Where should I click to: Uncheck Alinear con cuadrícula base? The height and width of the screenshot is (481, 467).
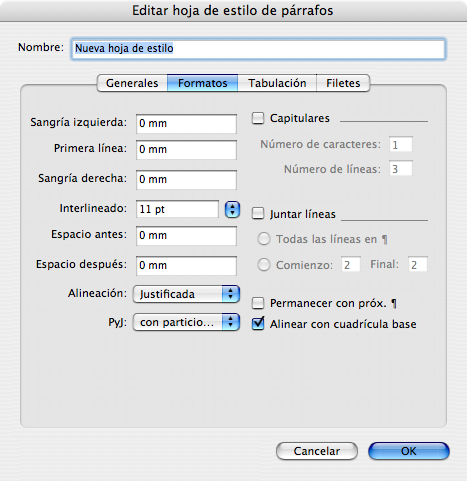(x=258, y=324)
